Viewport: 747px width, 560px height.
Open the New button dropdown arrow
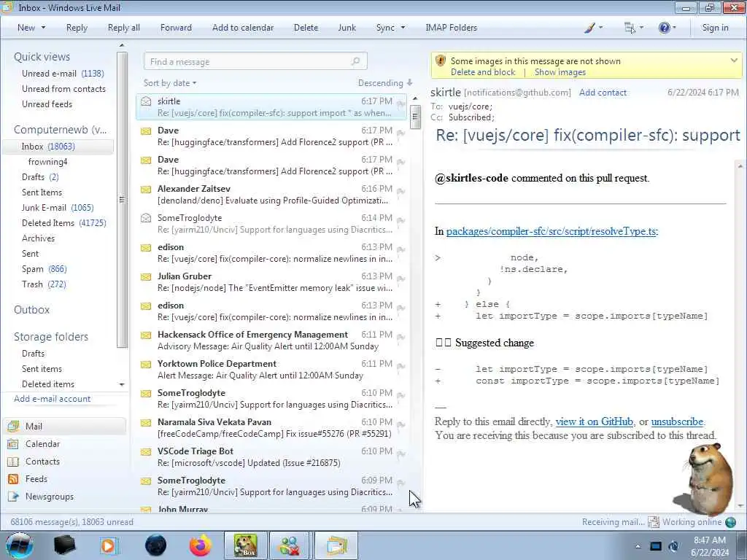tap(43, 28)
